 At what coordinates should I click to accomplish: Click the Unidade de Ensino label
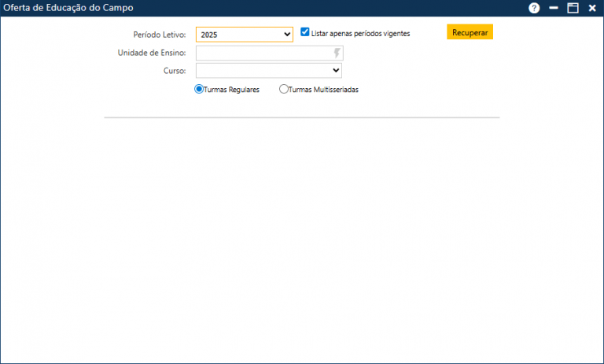(x=152, y=53)
